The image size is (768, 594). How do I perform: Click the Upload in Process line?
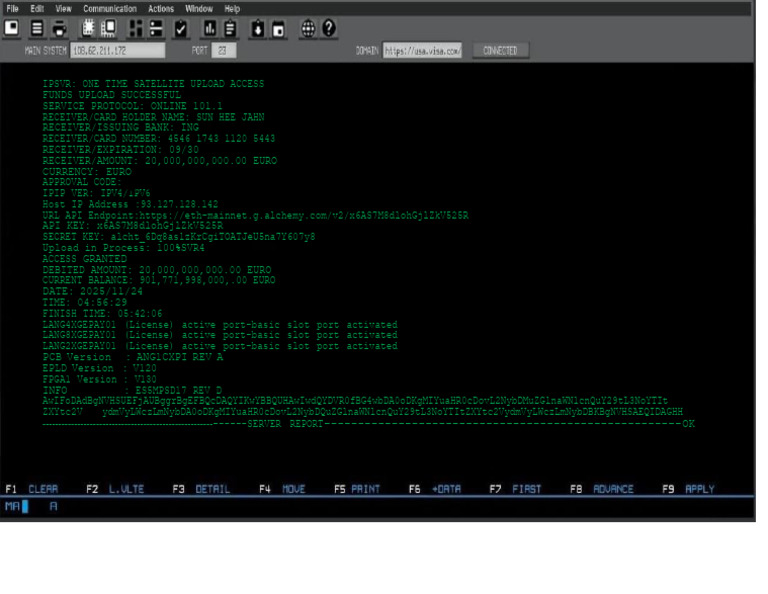point(123,248)
